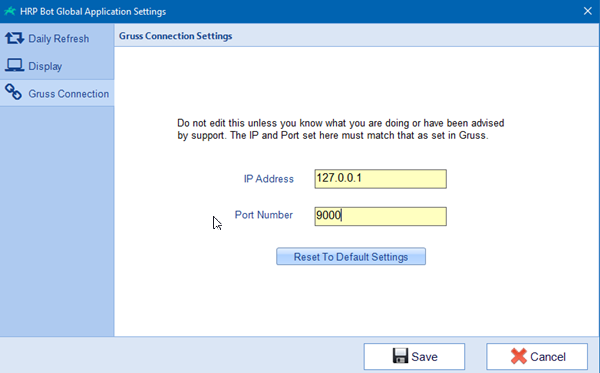The image size is (600, 373).
Task: Click the Daily Refresh arrows icon
Action: click(15, 38)
